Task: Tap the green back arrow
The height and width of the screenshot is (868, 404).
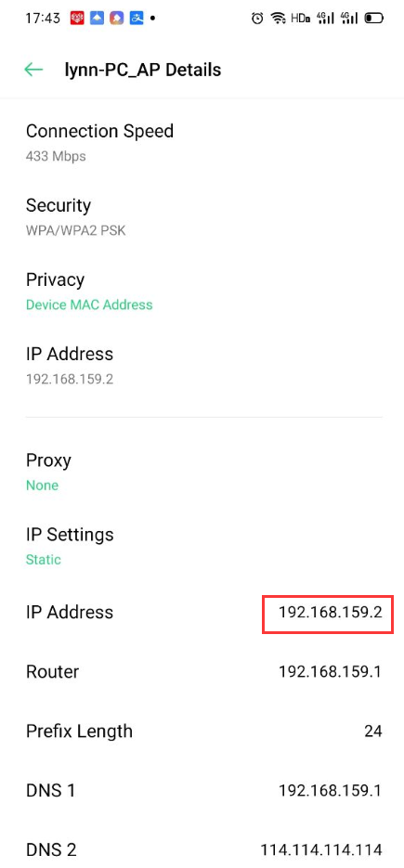Action: tap(33, 70)
